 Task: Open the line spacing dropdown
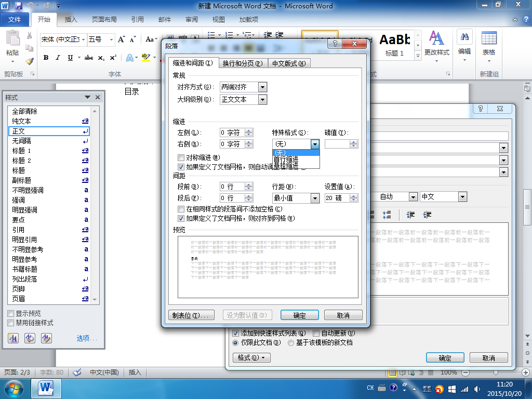315,198
